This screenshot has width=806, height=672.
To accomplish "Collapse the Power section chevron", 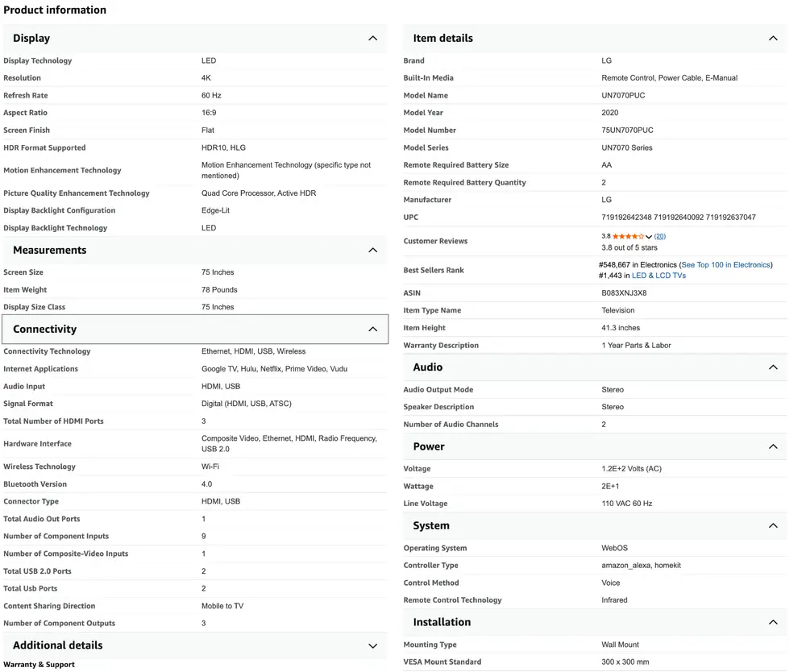I will click(773, 447).
